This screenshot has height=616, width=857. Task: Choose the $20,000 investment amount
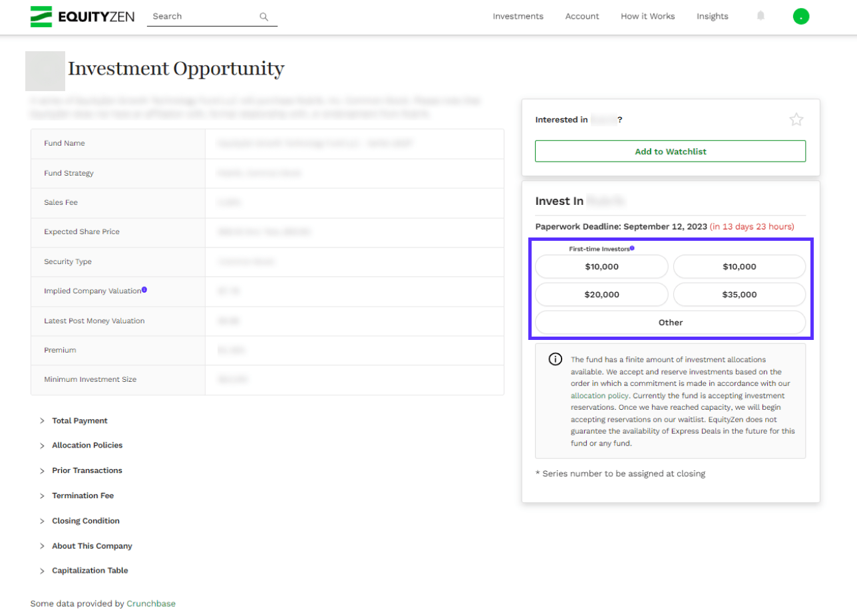pyautogui.click(x=601, y=295)
